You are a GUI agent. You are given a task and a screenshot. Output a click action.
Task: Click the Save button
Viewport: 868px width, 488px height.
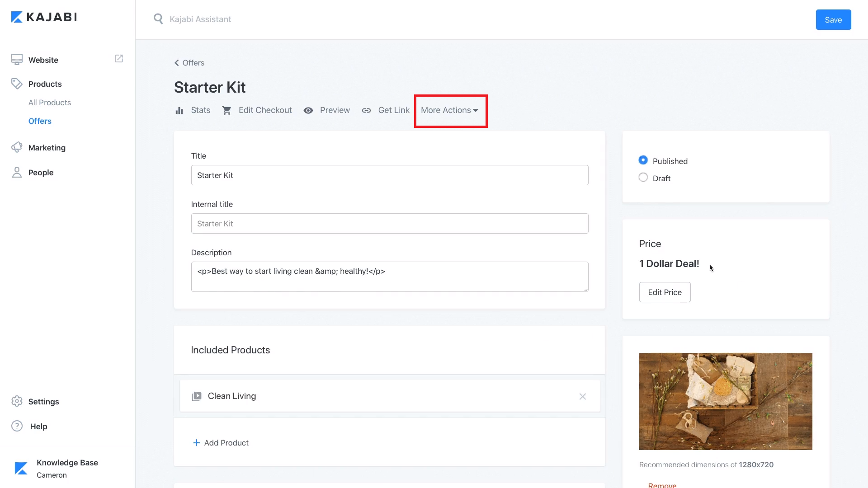tap(833, 19)
